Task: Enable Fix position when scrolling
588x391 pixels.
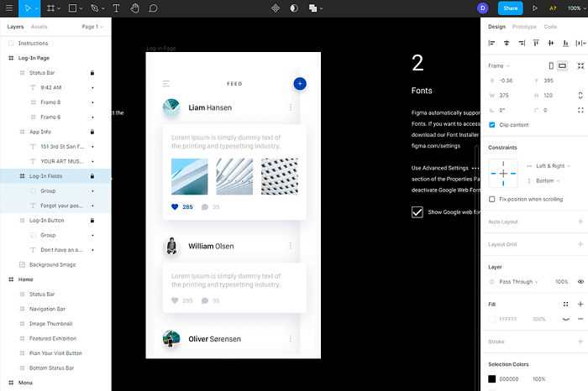Action: point(492,199)
